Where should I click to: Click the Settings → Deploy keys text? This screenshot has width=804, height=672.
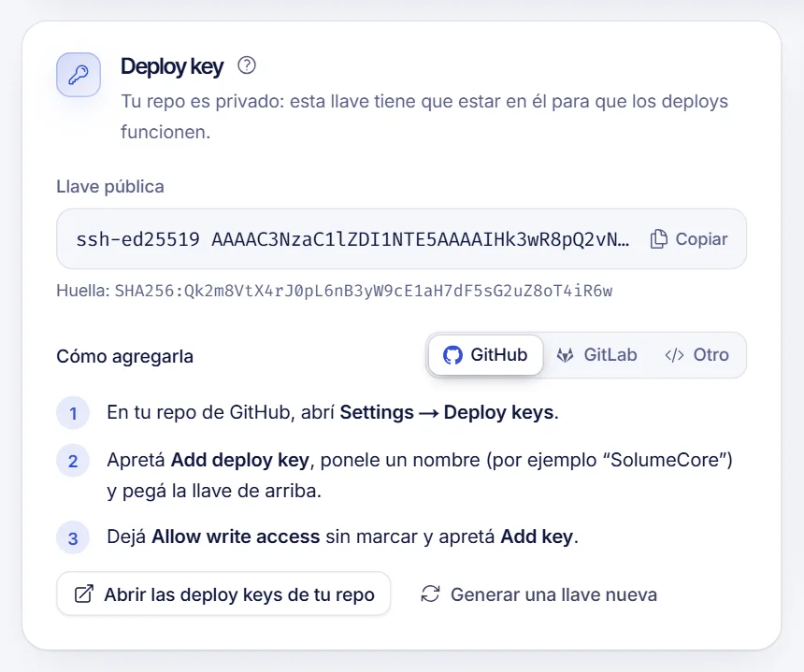tap(447, 412)
